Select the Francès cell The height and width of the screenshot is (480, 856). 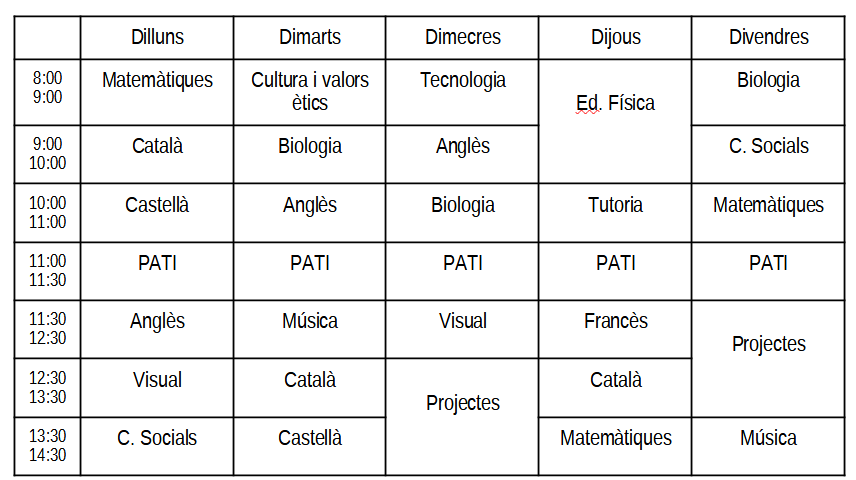(x=615, y=322)
